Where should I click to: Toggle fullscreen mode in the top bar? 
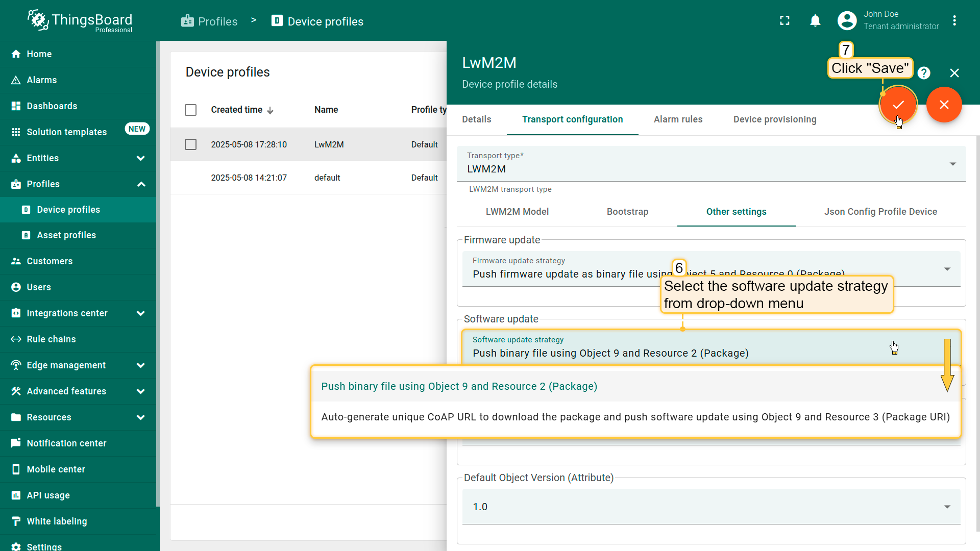(785, 20)
